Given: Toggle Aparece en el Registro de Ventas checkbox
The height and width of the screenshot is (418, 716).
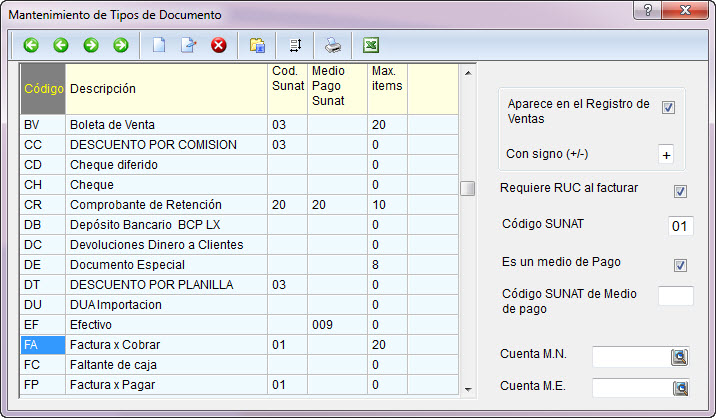Looking at the screenshot, I should point(668,108).
